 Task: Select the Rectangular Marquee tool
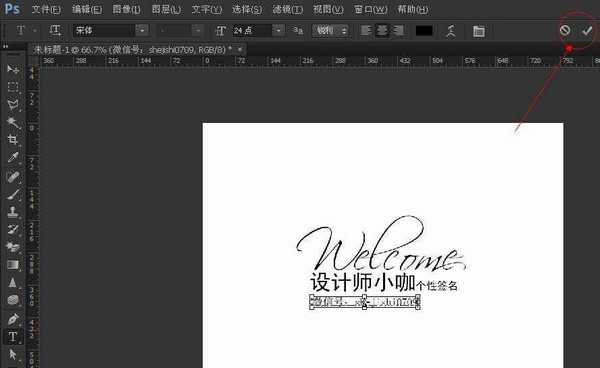click(13, 87)
